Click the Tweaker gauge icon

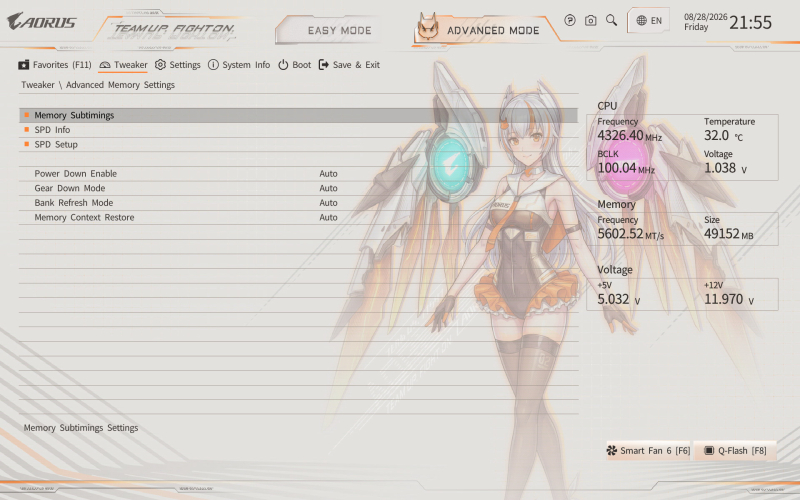click(x=105, y=65)
